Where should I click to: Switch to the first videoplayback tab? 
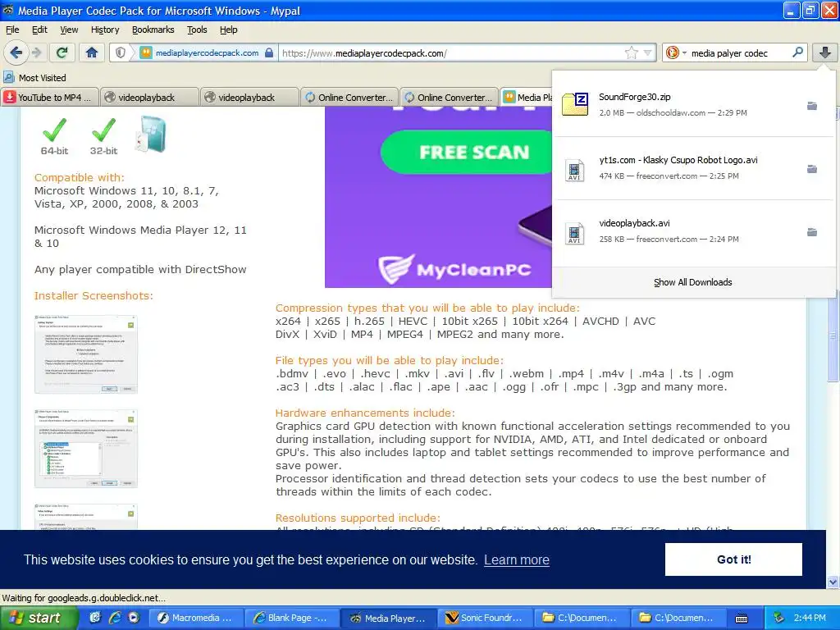point(149,97)
